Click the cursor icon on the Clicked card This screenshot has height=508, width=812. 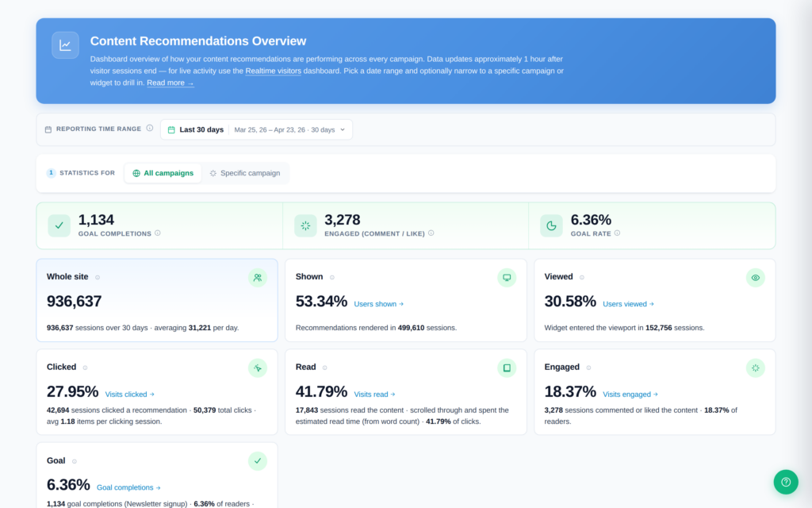(x=258, y=368)
